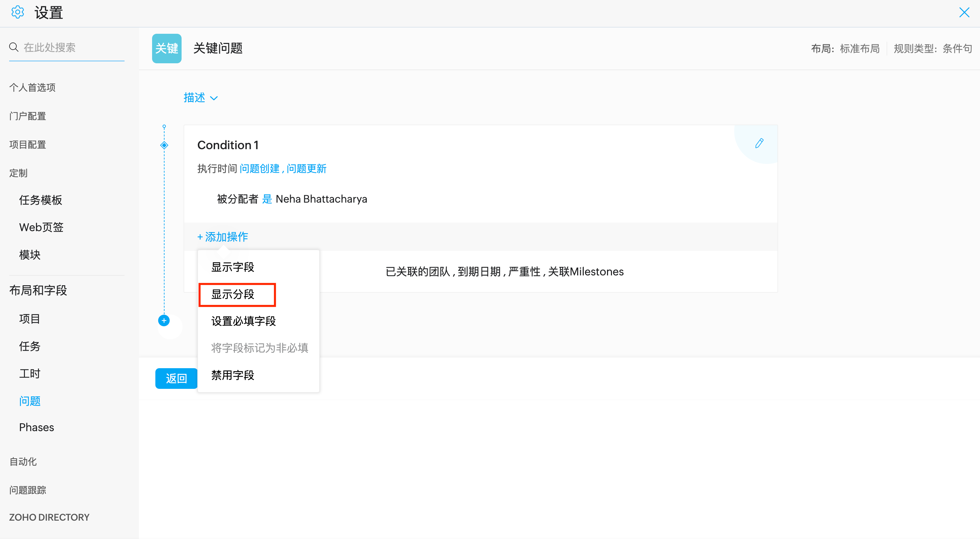Select 设置必填字段 option
The image size is (980, 539).
click(243, 321)
